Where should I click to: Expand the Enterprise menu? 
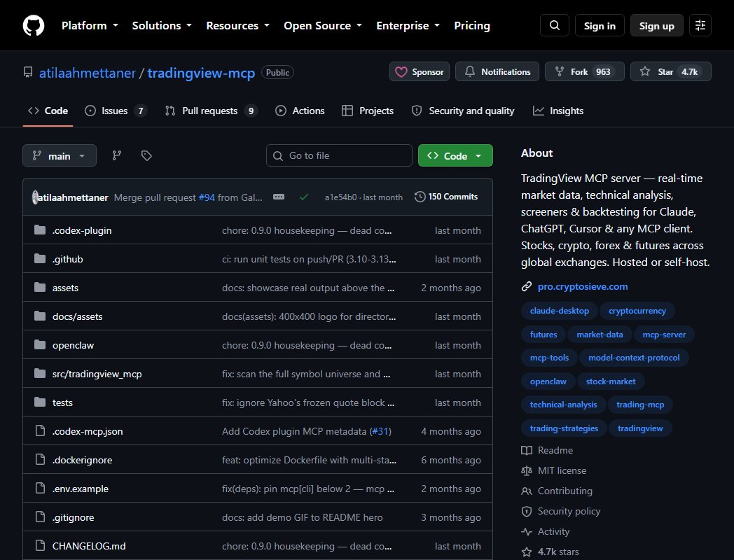408,25
